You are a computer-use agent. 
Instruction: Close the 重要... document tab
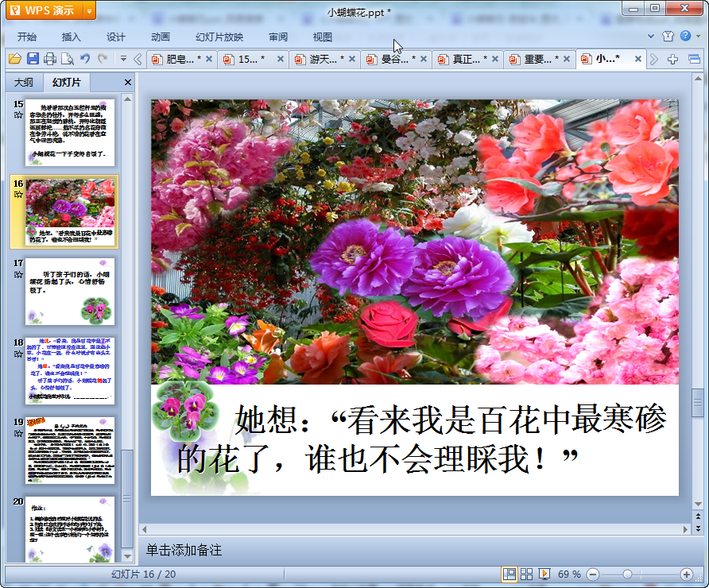(x=566, y=59)
